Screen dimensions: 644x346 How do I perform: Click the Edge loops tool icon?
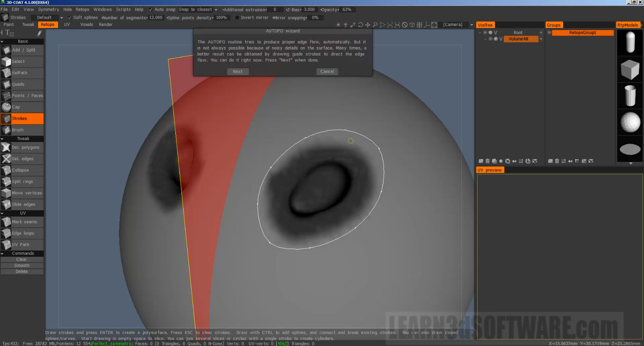6,233
